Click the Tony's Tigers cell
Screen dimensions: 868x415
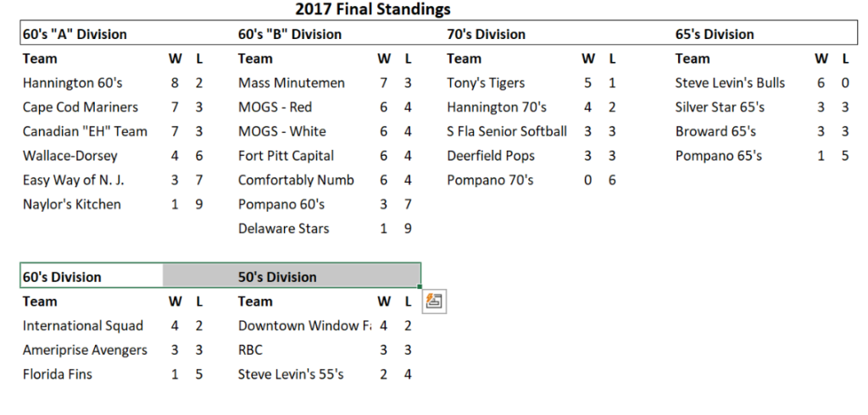486,83
